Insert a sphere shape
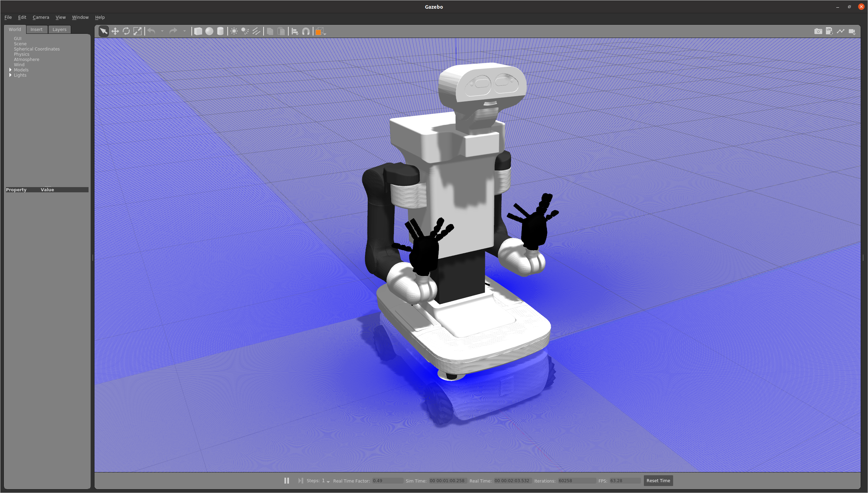Image resolution: width=868 pixels, height=493 pixels. 209,31
